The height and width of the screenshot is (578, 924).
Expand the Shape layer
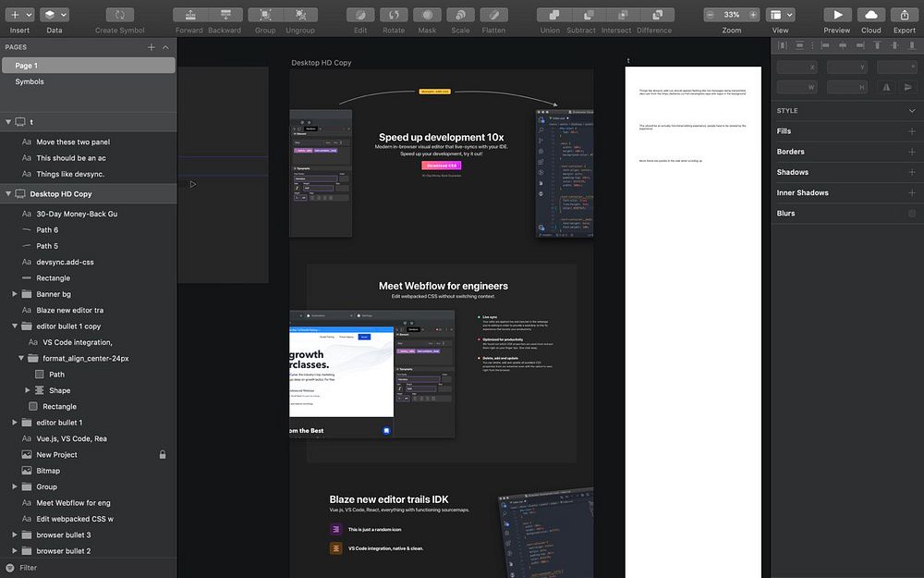(27, 390)
